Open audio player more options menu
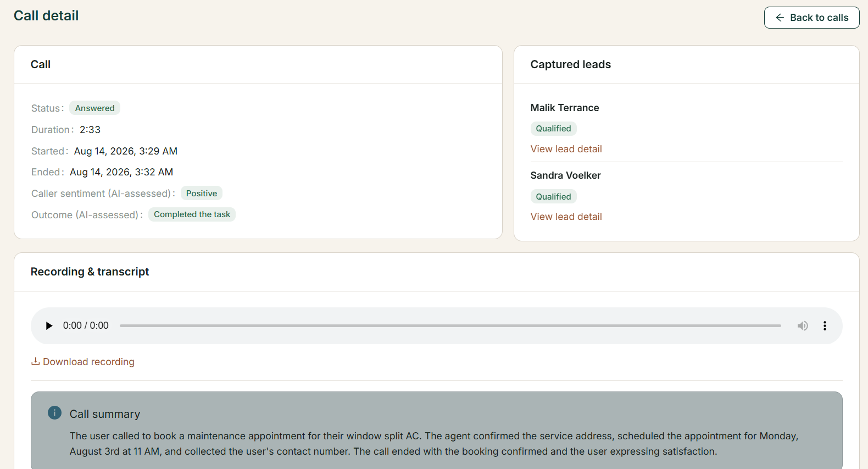Image resolution: width=868 pixels, height=469 pixels. (825, 325)
